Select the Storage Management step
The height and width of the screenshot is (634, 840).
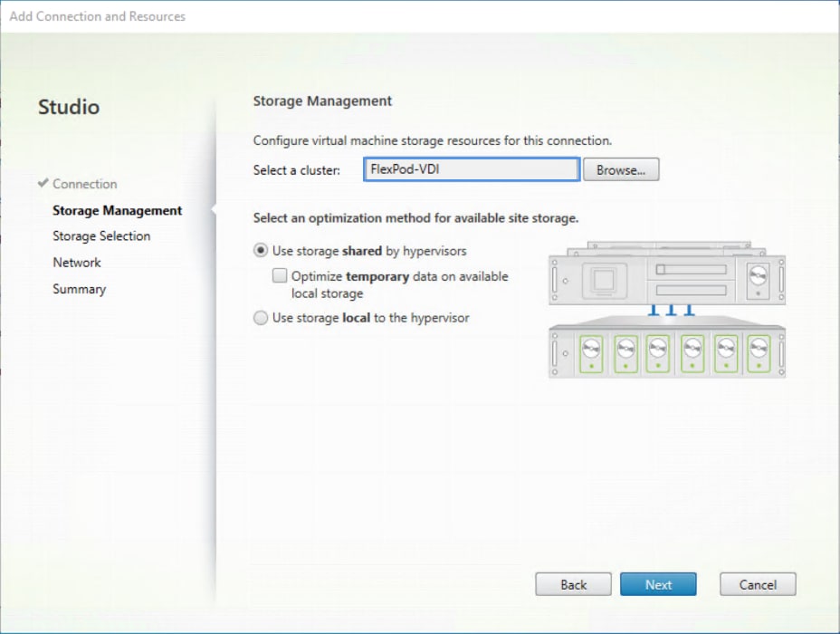118,211
